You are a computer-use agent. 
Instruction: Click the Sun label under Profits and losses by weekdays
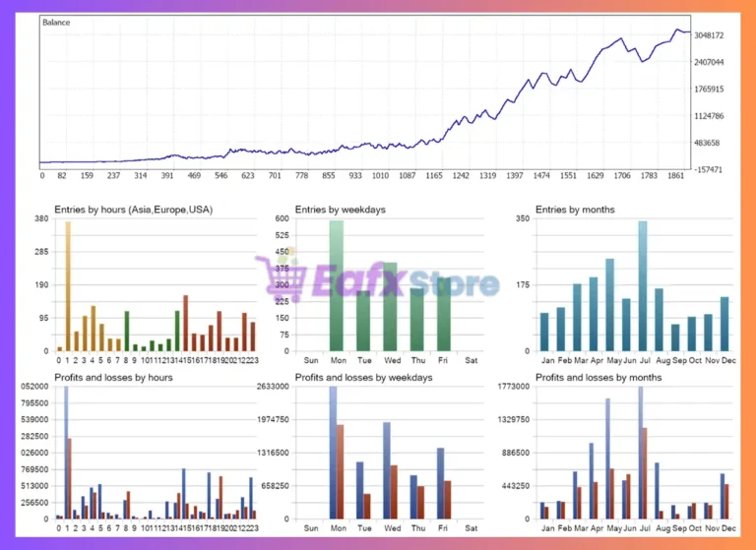(311, 528)
